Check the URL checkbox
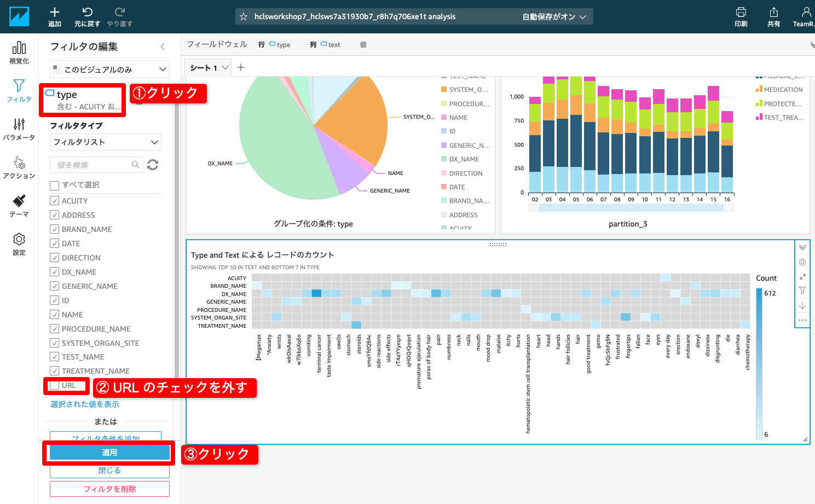This screenshot has height=504, width=815. [x=54, y=385]
